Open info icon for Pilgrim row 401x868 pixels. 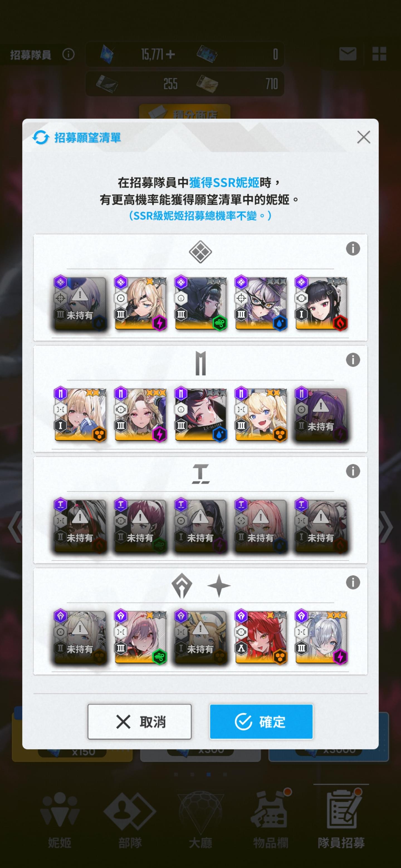click(x=353, y=582)
